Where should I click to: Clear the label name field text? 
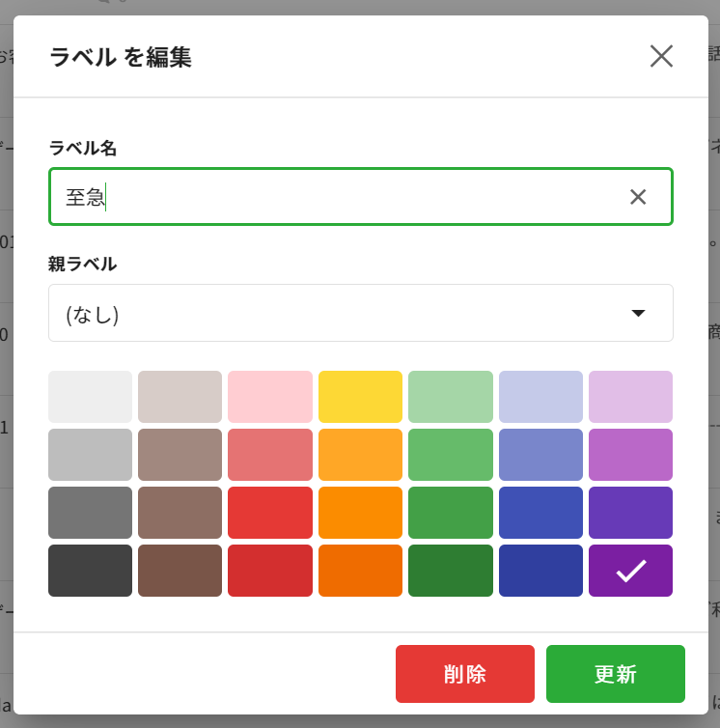pyautogui.click(x=638, y=197)
